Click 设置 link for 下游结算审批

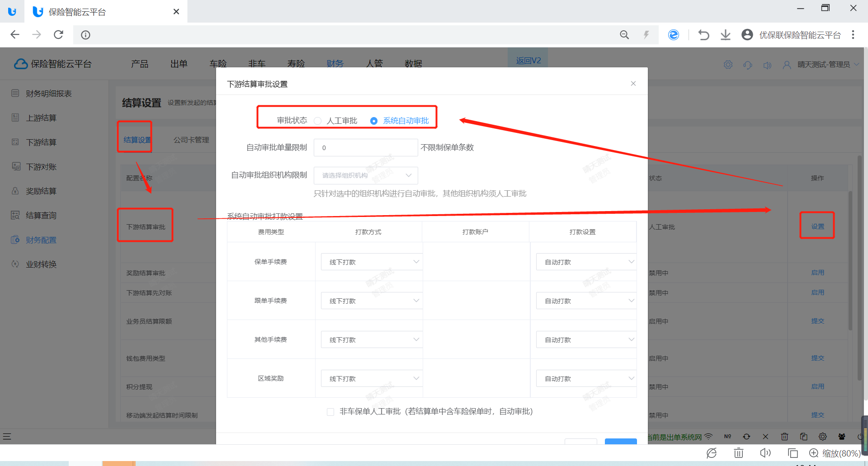pos(817,226)
